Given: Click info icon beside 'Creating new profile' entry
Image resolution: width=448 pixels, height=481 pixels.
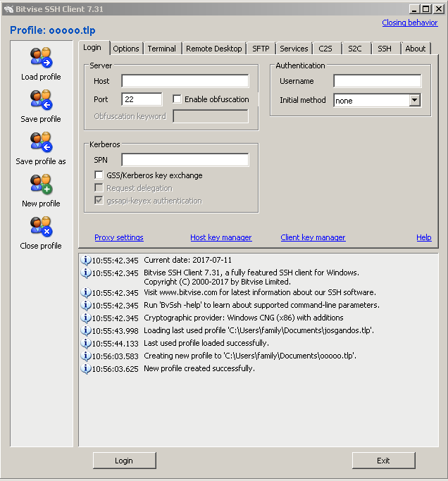Looking at the screenshot, I should tap(86, 356).
